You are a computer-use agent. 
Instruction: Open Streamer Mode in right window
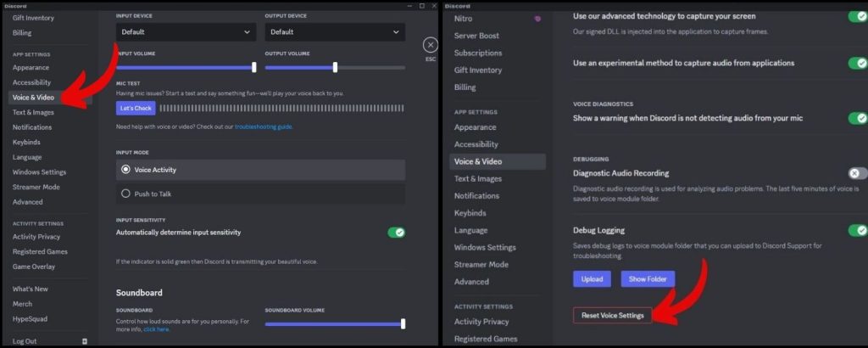coord(481,265)
